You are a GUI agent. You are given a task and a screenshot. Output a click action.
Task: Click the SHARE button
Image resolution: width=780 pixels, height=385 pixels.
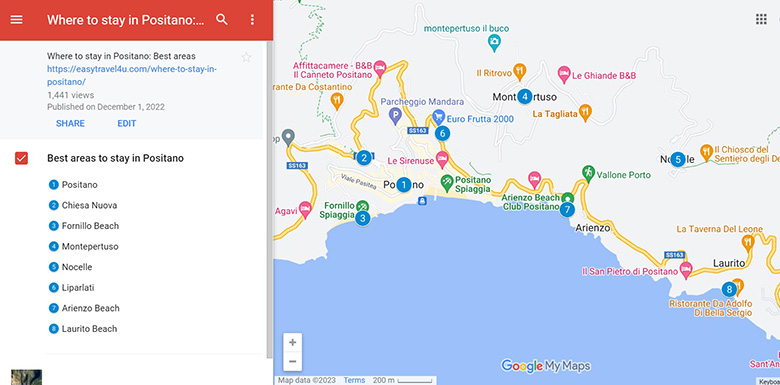[70, 123]
